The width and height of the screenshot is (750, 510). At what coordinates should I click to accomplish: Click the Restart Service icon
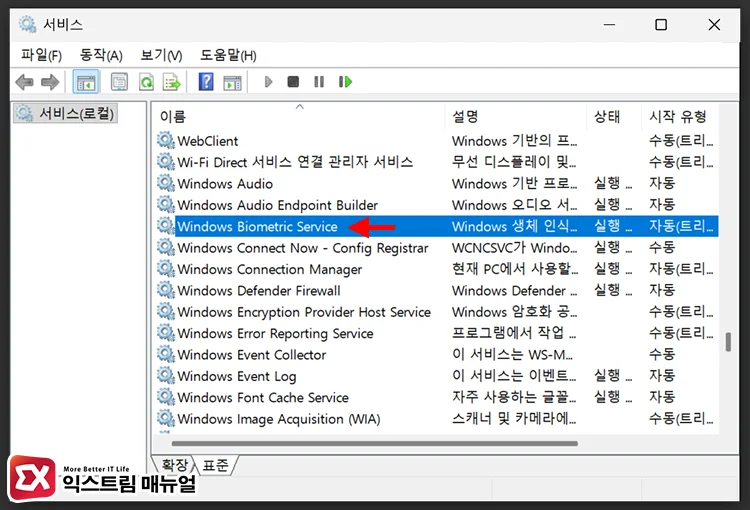coord(345,82)
